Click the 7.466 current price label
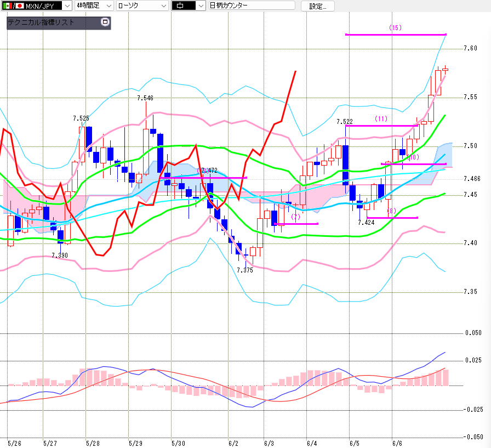Screen dimensions: 491x448 click(x=472, y=179)
